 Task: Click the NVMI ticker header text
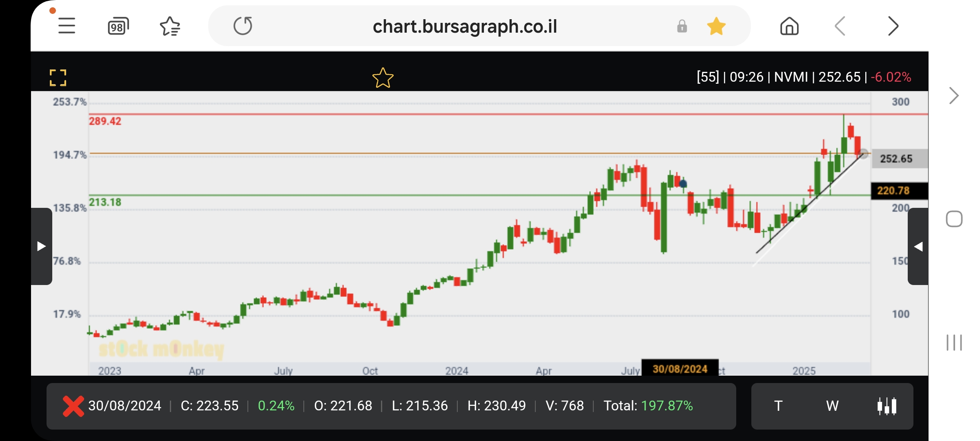point(791,77)
